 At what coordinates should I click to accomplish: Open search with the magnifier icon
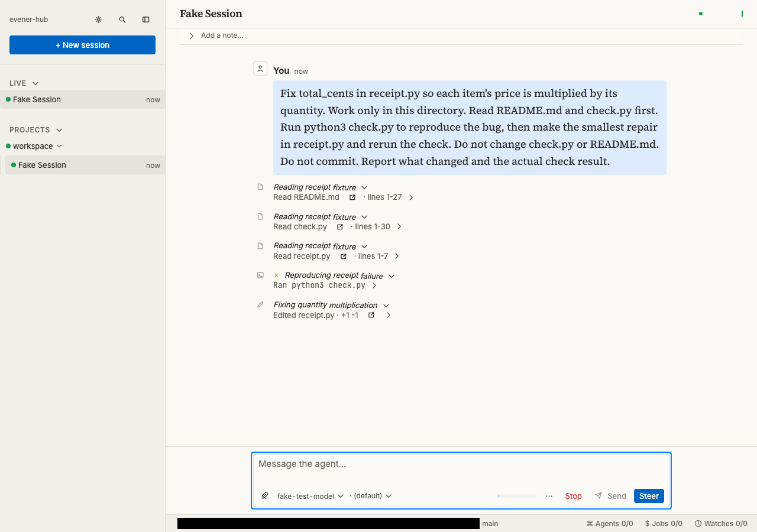pos(122,20)
